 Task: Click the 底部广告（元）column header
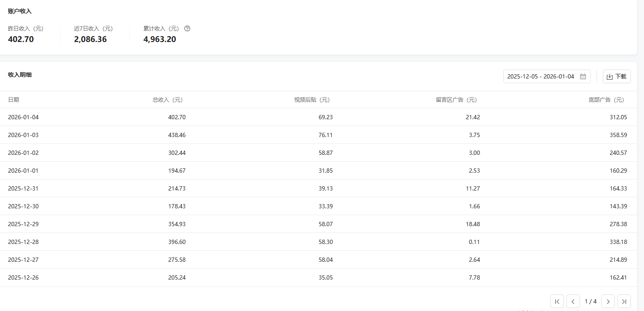coord(606,100)
